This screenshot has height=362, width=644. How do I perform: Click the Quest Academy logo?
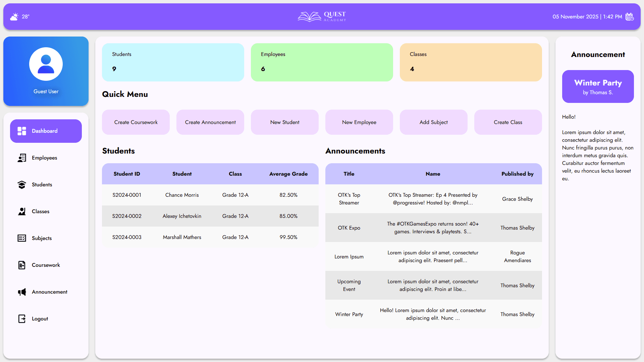[322, 16]
